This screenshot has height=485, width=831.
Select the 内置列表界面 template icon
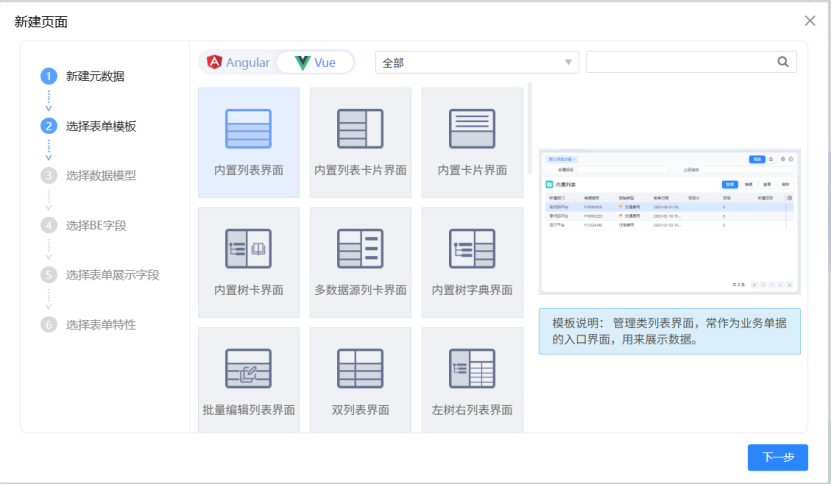click(248, 129)
